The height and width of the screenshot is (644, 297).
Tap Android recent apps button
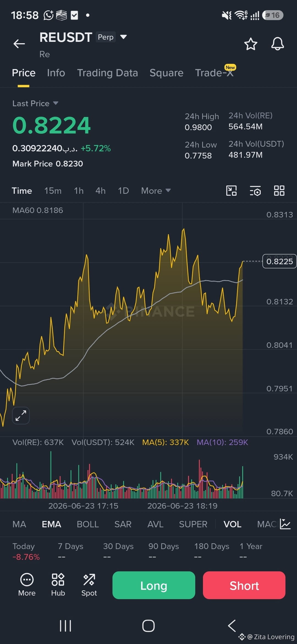pyautogui.click(x=65, y=626)
